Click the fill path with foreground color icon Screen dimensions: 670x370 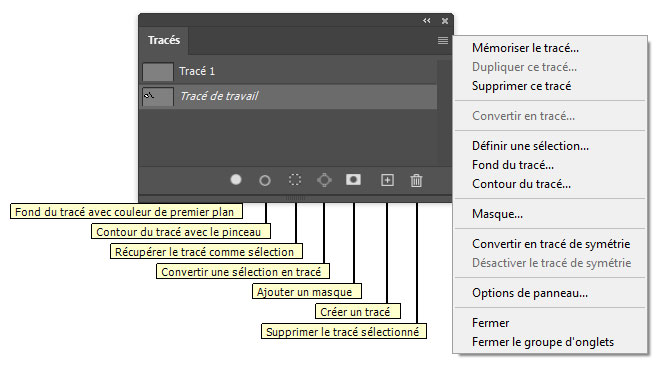(236, 180)
